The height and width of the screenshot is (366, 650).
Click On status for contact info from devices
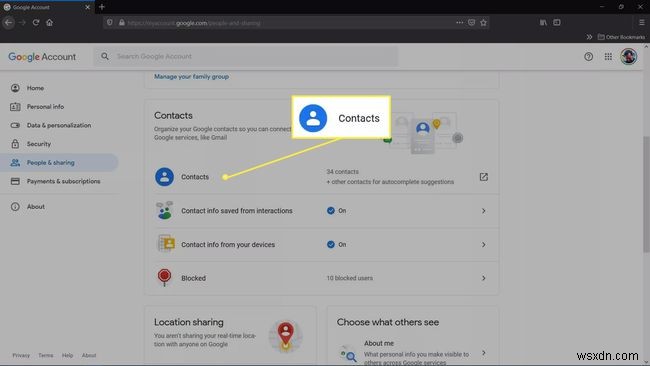point(336,245)
